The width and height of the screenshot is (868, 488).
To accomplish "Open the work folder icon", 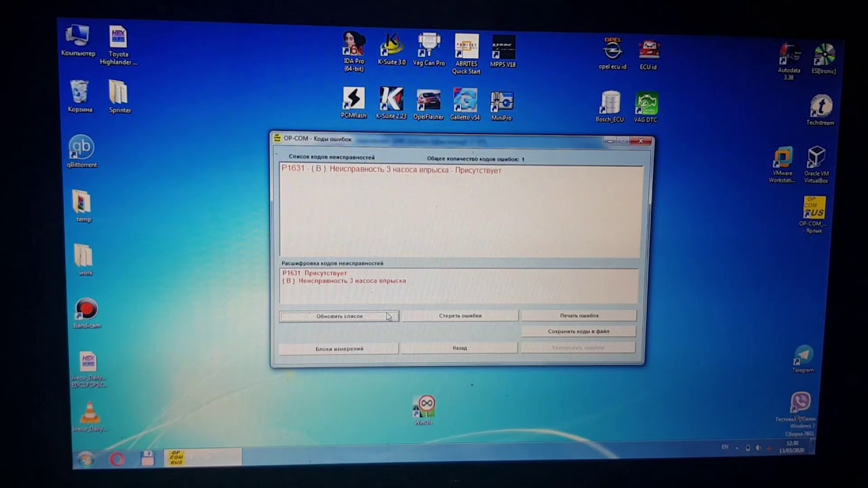I will point(84,260).
